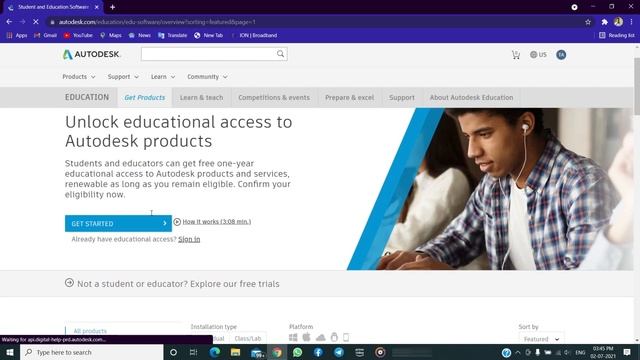Open the user account avatar
This screenshot has height=360, width=640.
coord(561,54)
